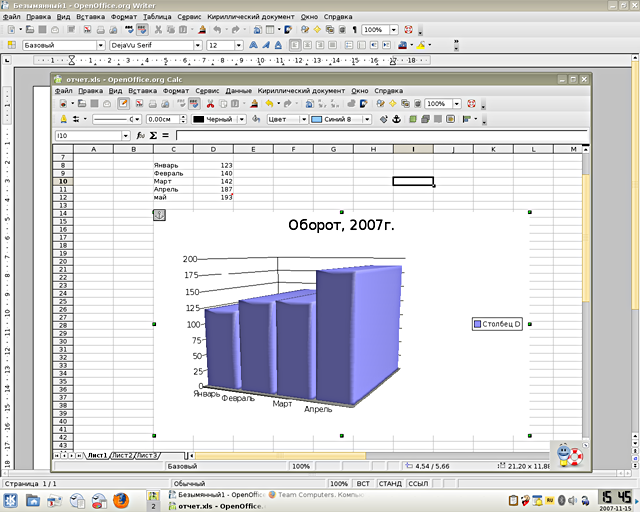
Task: Toggle СТАНД selection mode in status bar
Action: tap(390, 483)
